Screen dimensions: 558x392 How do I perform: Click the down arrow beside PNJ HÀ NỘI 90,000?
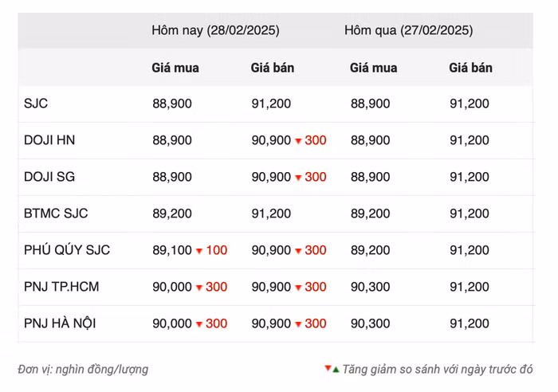tap(199, 324)
